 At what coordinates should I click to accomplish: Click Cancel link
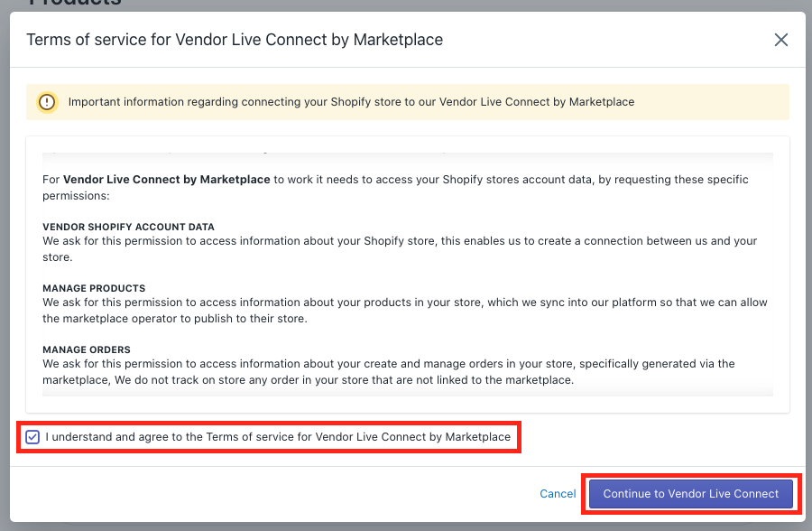[x=558, y=494]
